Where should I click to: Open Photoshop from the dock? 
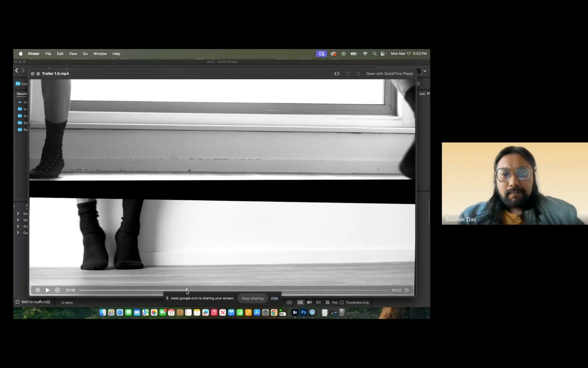(304, 312)
